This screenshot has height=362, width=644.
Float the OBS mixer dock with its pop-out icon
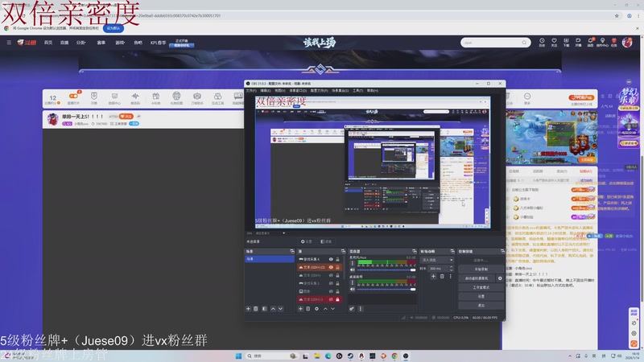[414, 251]
